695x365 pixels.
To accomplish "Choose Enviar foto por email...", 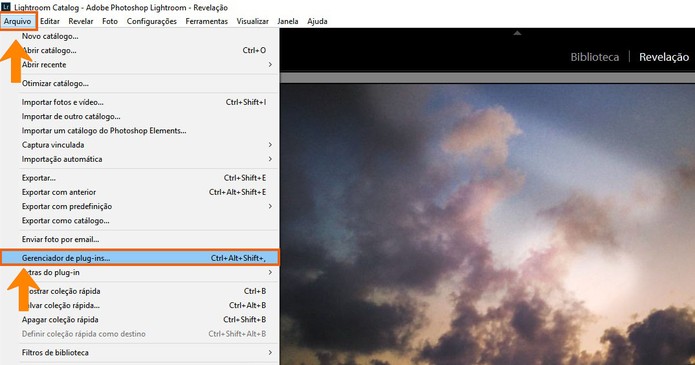I will (x=140, y=239).
